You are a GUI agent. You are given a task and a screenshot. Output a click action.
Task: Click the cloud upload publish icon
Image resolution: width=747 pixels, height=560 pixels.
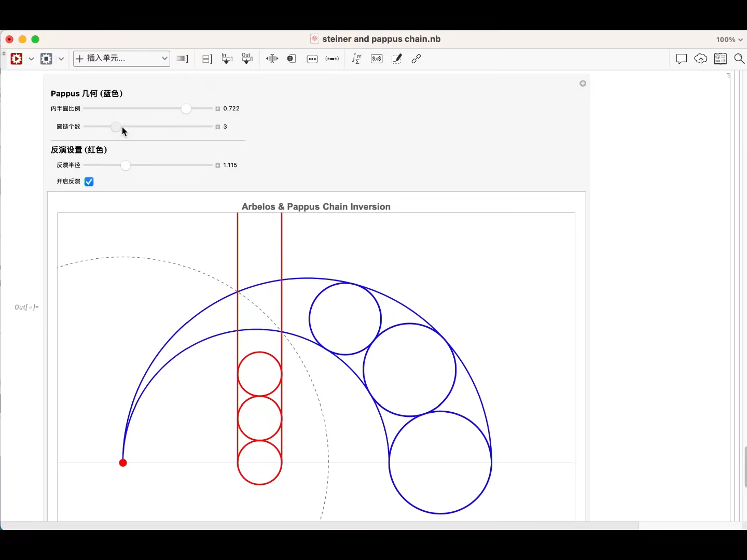(x=701, y=59)
